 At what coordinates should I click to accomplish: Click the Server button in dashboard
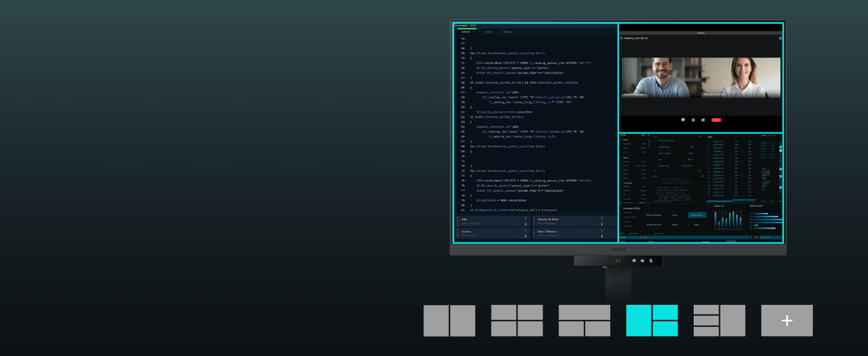(x=675, y=215)
